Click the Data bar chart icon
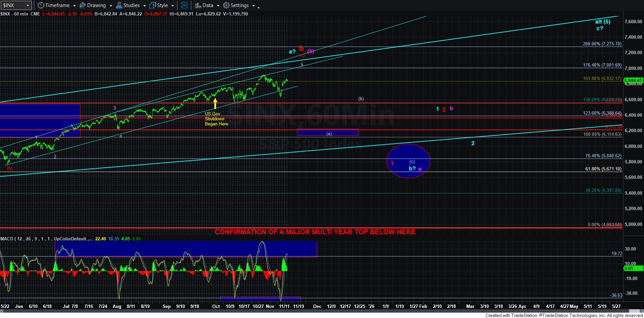 coord(198,5)
